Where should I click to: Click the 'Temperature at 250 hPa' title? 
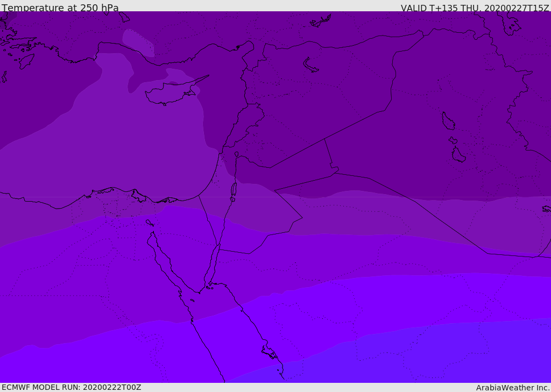pyautogui.click(x=60, y=8)
